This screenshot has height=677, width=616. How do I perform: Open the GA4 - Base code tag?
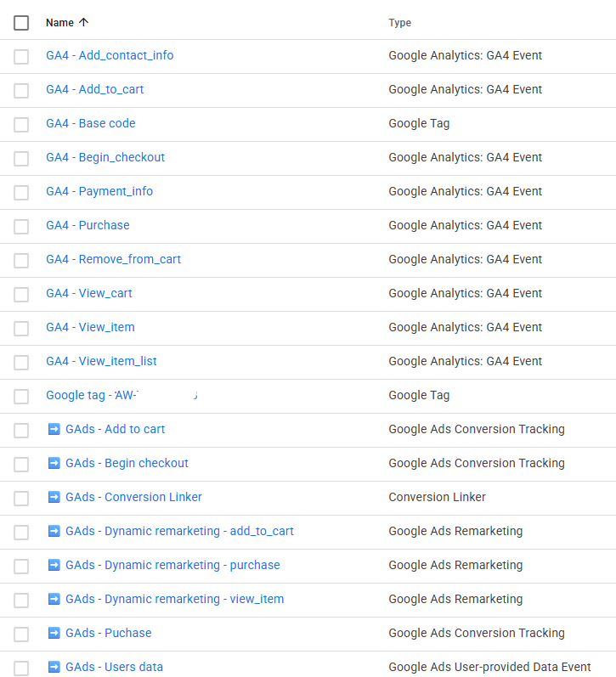pyautogui.click(x=91, y=123)
